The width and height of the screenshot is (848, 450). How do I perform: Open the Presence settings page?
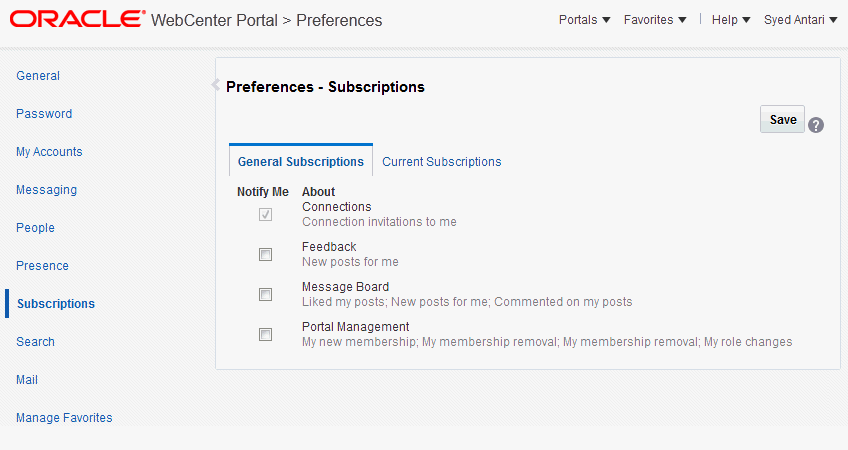pos(42,266)
